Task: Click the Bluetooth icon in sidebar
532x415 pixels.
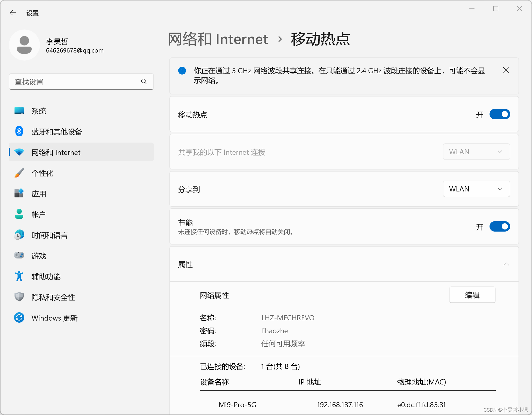Action: 19,131
